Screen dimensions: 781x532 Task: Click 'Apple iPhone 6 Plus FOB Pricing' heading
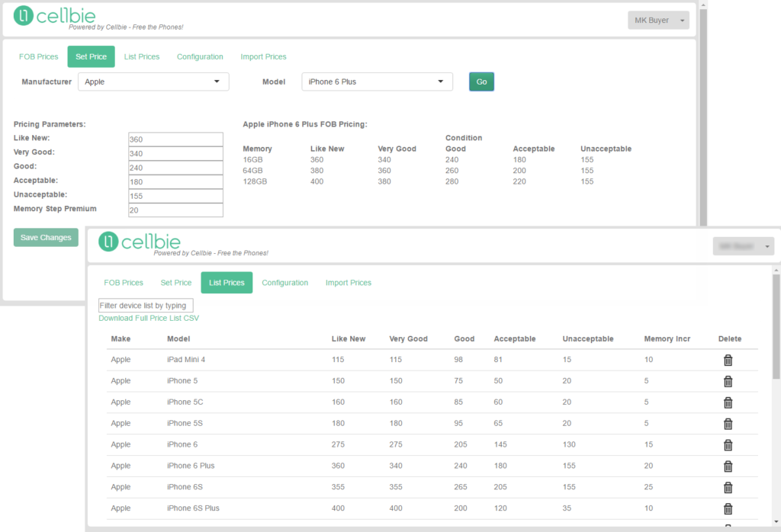pyautogui.click(x=305, y=124)
